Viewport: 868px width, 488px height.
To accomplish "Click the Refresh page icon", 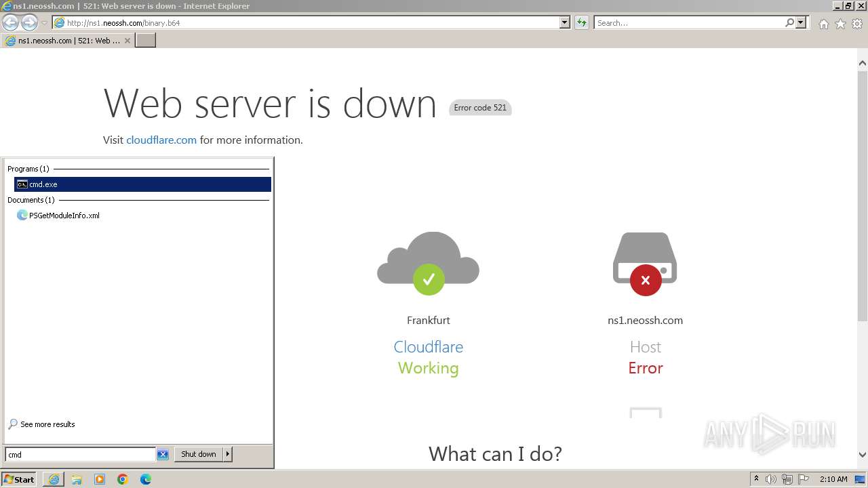I will point(581,23).
